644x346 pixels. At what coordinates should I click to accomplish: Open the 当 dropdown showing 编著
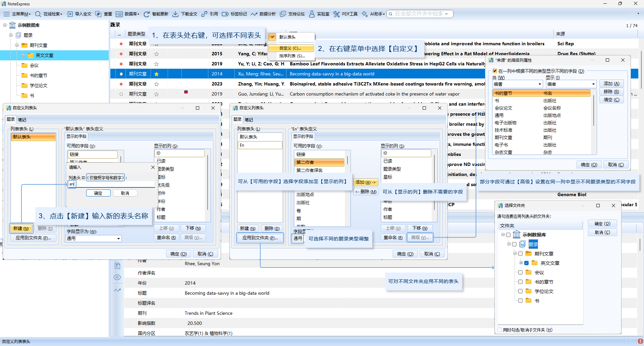click(x=518, y=84)
